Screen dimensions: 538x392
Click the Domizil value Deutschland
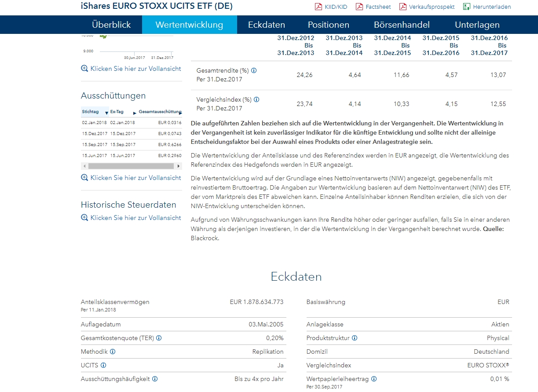click(492, 352)
